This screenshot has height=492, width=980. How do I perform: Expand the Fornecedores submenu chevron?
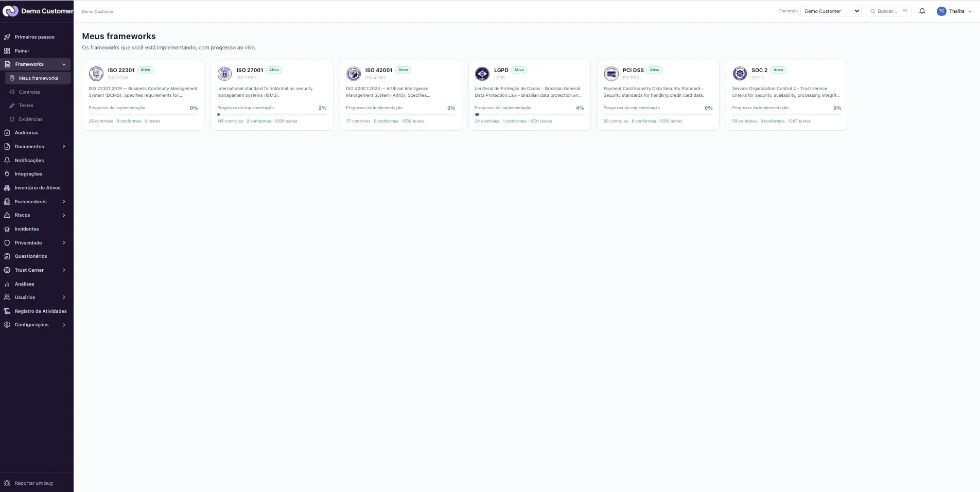(x=64, y=202)
